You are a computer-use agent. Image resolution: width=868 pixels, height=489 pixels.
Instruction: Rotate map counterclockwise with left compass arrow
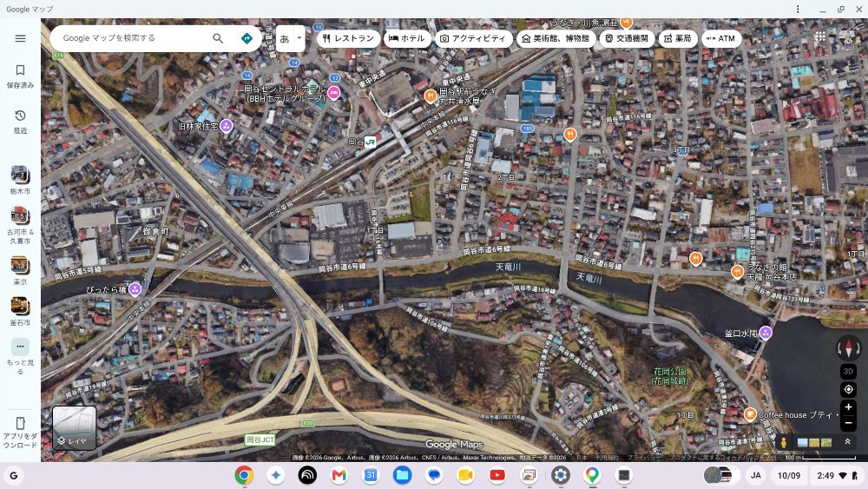point(839,348)
